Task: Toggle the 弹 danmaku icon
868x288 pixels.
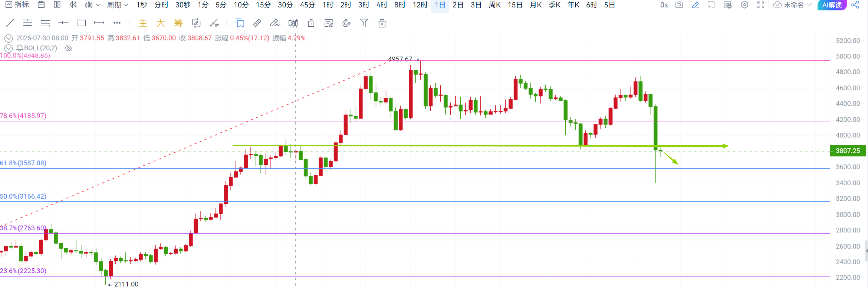Action: pyautogui.click(x=728, y=5)
